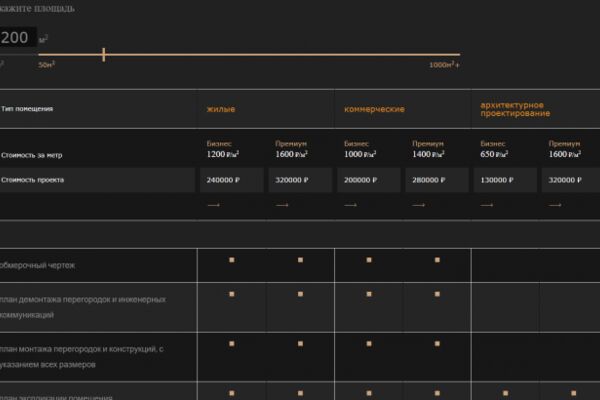Click arrow under архитектурное Премиум 320000 ₽
This screenshot has width=600, height=400.
[555, 205]
